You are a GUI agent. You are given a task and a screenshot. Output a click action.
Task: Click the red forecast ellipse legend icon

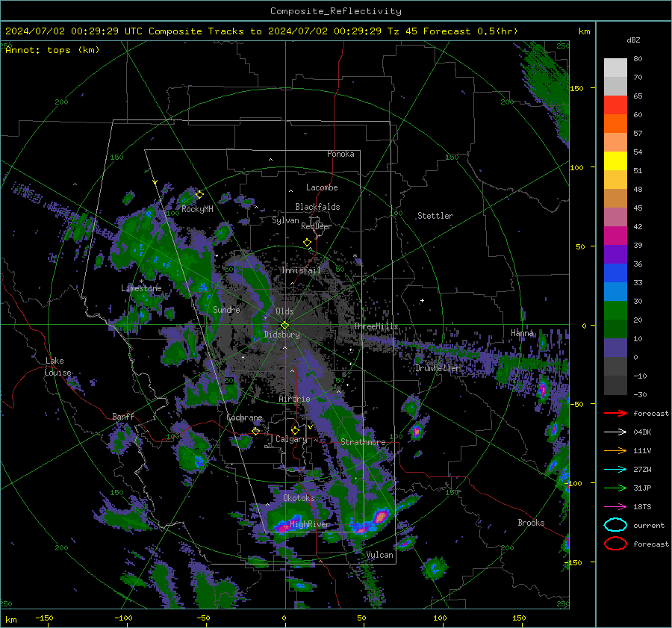(615, 544)
